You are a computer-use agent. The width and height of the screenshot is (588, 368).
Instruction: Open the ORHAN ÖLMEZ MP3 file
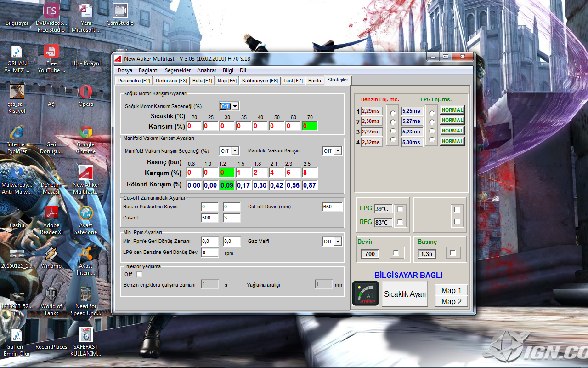17,59
